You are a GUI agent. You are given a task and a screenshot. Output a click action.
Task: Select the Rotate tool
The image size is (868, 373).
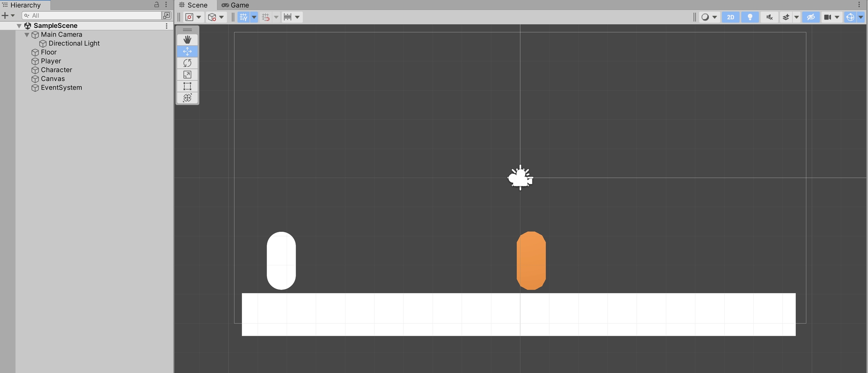click(187, 63)
